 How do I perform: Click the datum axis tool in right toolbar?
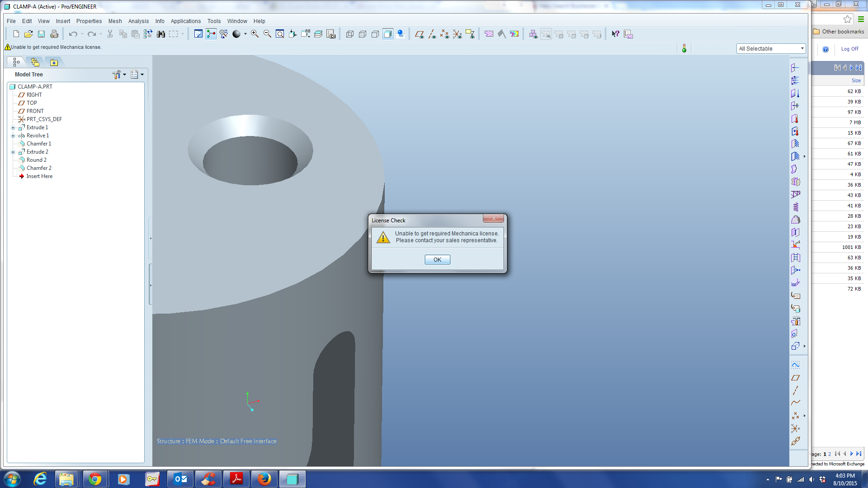point(795,390)
